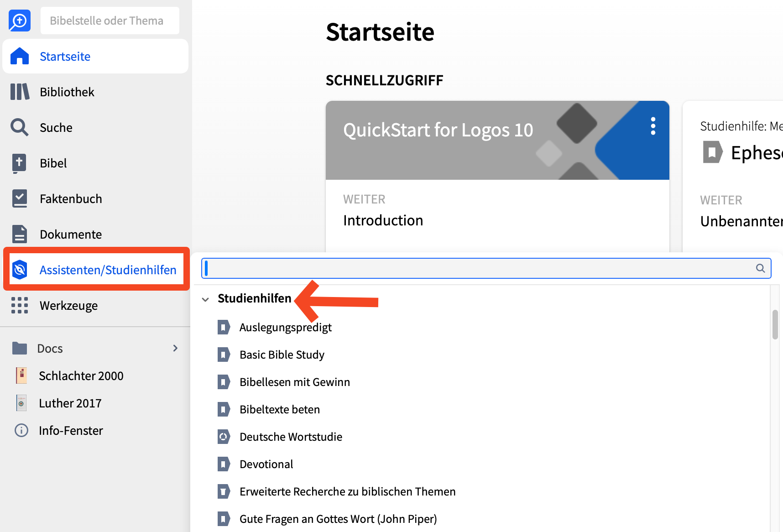The width and height of the screenshot is (783, 532).
Task: Click the Schlachter 2000 cover thumbnail
Action: (21, 376)
